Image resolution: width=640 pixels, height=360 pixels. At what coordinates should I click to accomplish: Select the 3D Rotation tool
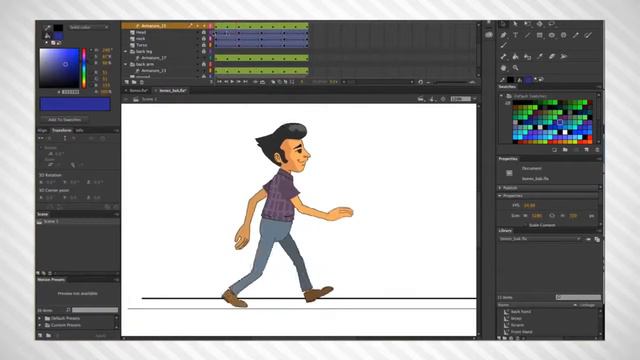[540, 24]
